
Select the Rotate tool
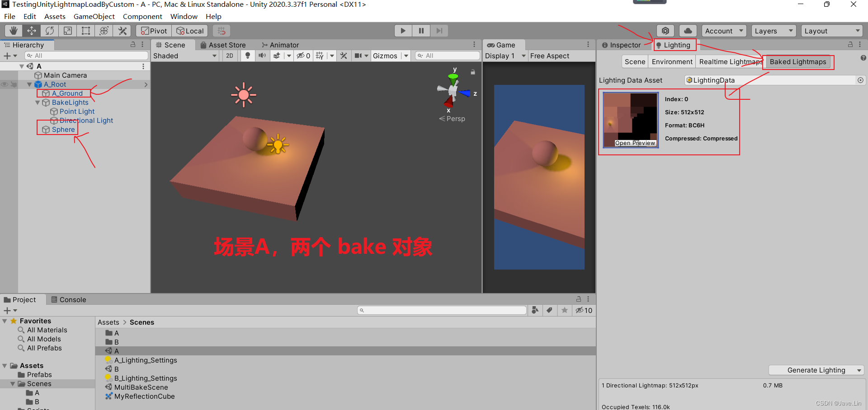(49, 30)
